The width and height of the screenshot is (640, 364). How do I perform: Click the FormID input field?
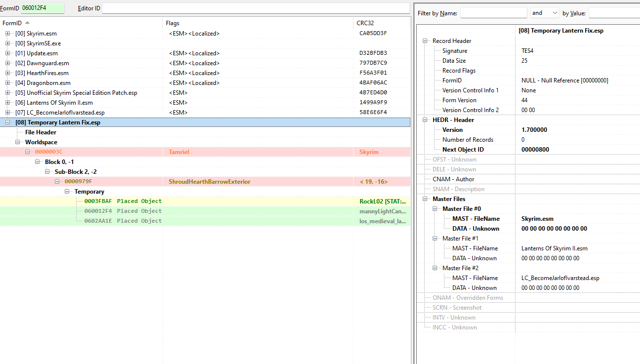[x=42, y=8]
